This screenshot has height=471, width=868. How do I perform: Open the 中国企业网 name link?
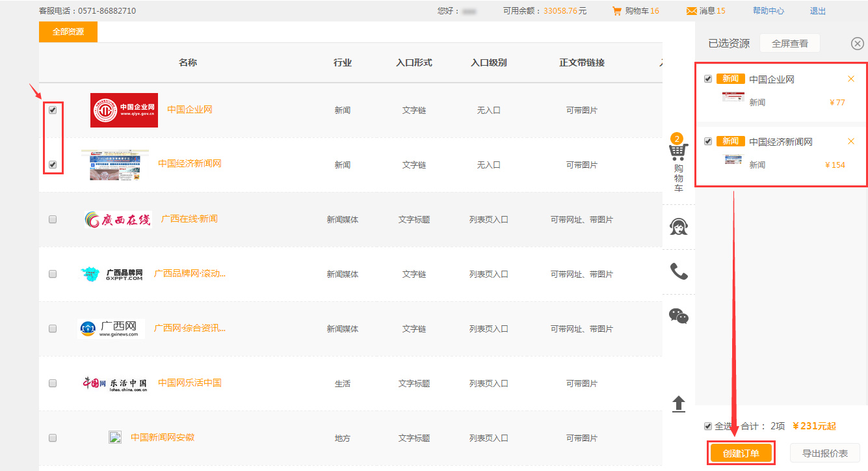point(190,109)
